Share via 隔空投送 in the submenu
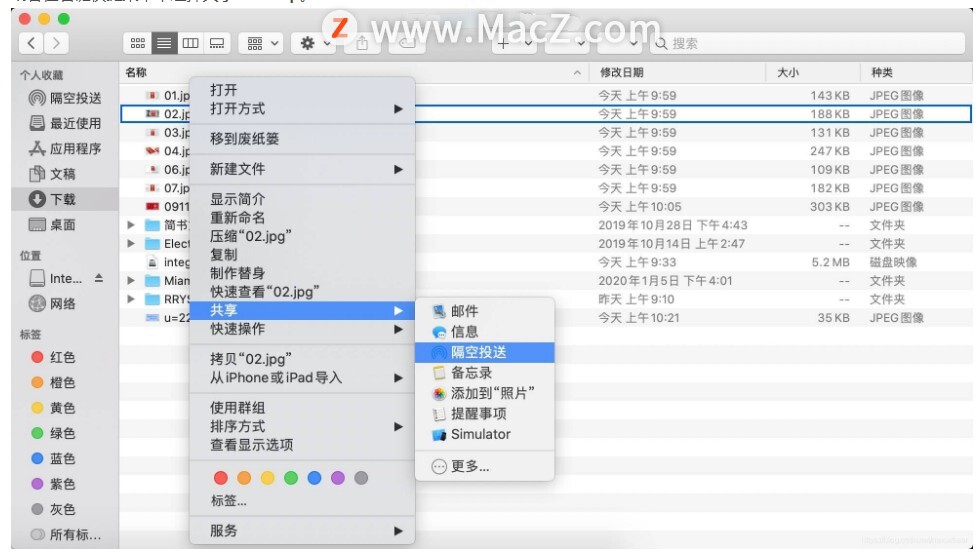 pyautogui.click(x=484, y=352)
